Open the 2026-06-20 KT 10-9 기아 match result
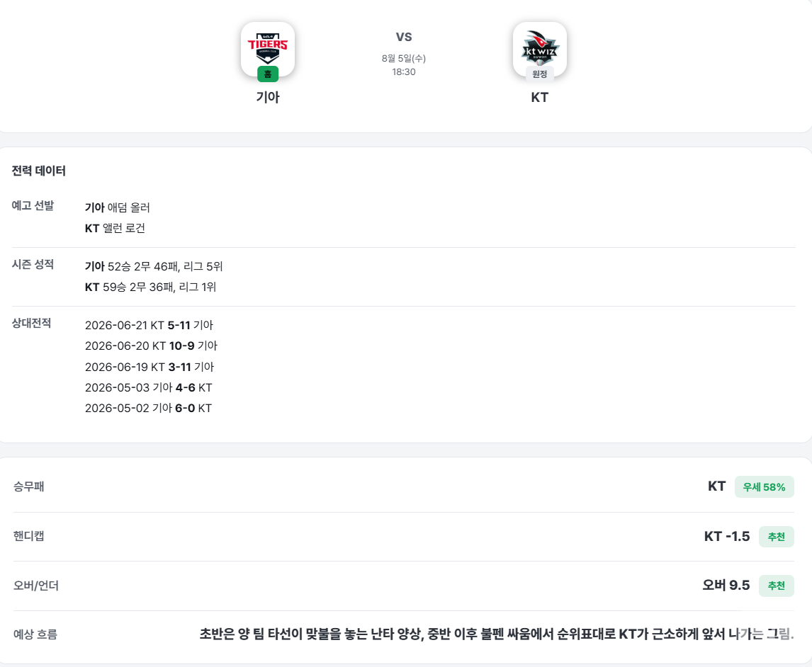The height and width of the screenshot is (667, 812). [151, 346]
